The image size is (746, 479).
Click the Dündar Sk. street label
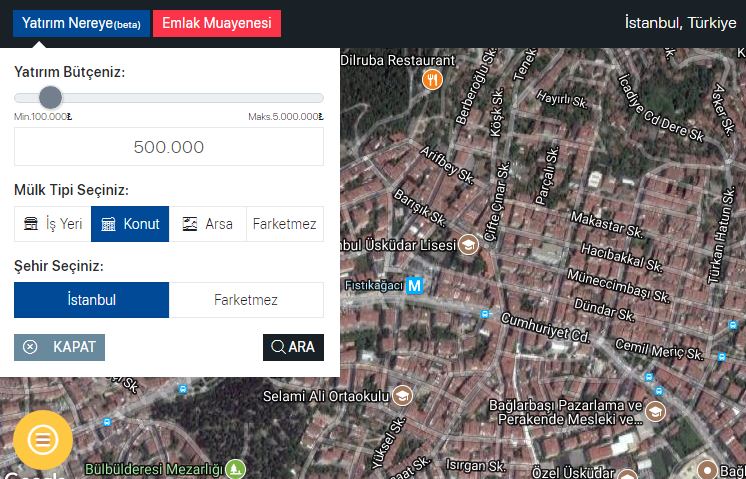(x=604, y=310)
